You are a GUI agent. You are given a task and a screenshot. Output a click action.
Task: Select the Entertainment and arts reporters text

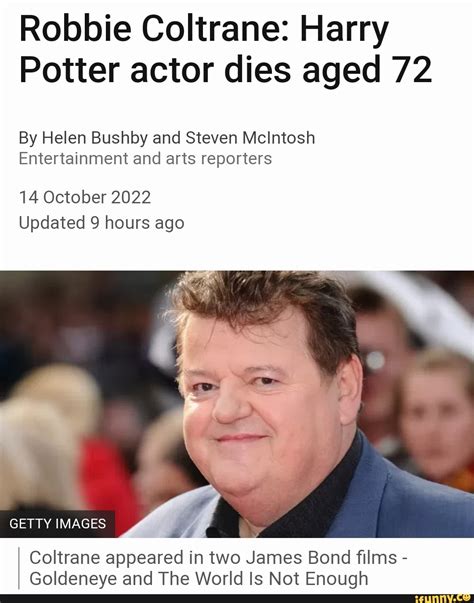pyautogui.click(x=145, y=158)
